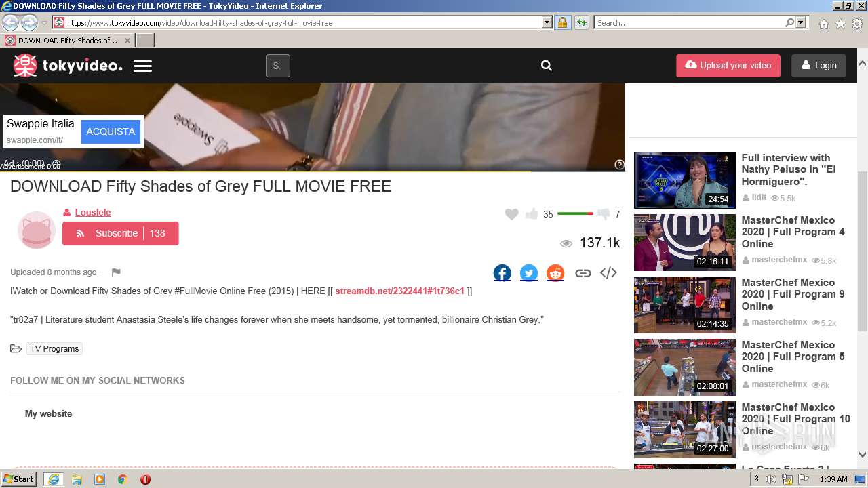The image size is (868, 488).
Task: Click browser search magnifier icon
Action: click(789, 22)
